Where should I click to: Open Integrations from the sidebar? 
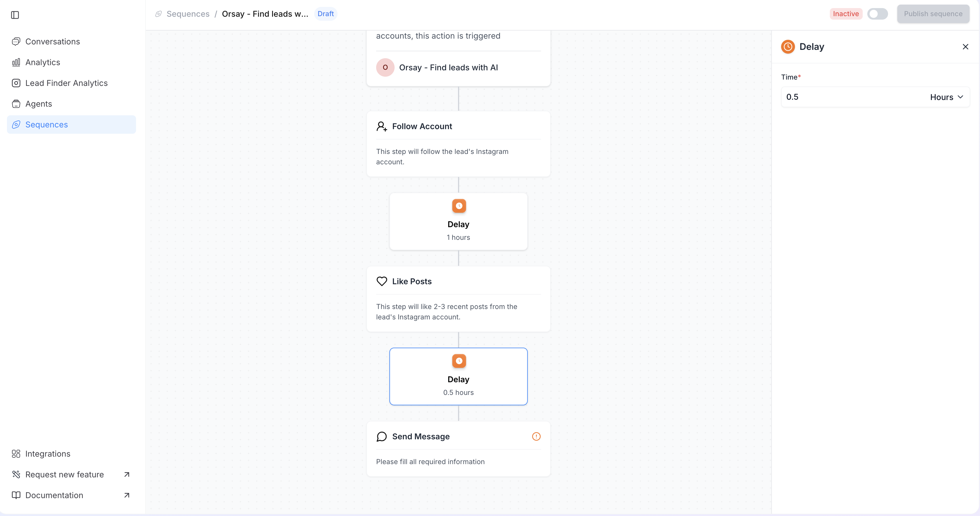[48, 454]
